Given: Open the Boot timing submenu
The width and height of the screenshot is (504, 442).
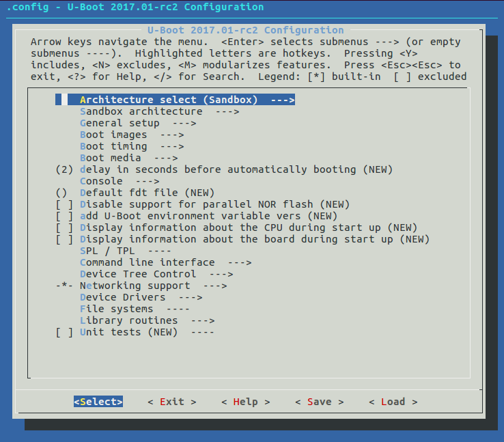Looking at the screenshot, I should click(132, 146).
